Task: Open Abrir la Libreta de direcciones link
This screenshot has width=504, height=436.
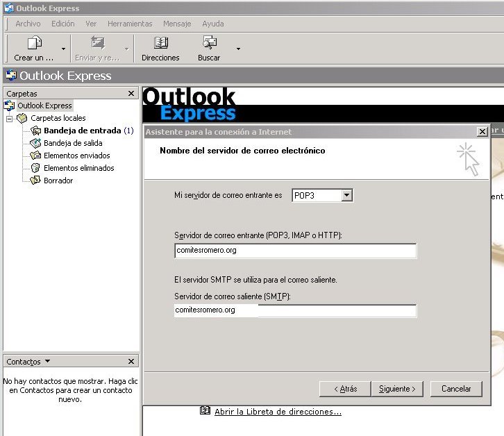Action: (278, 412)
